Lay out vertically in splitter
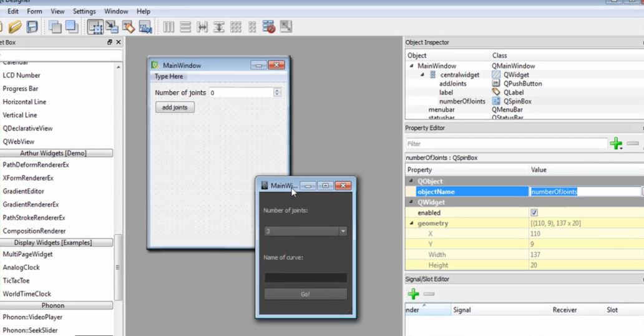The width and height of the screenshot is (644, 336). coord(219,27)
